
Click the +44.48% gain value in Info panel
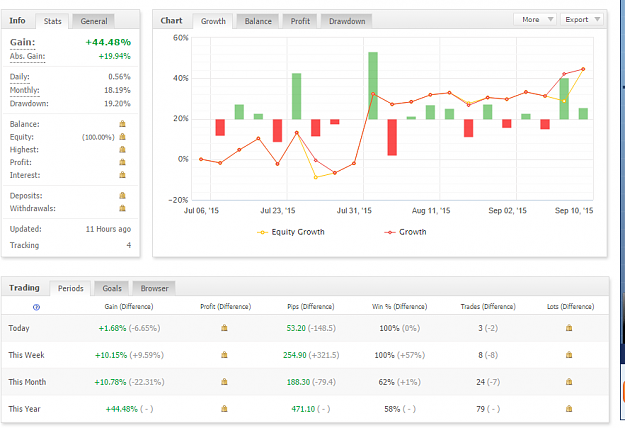click(108, 42)
